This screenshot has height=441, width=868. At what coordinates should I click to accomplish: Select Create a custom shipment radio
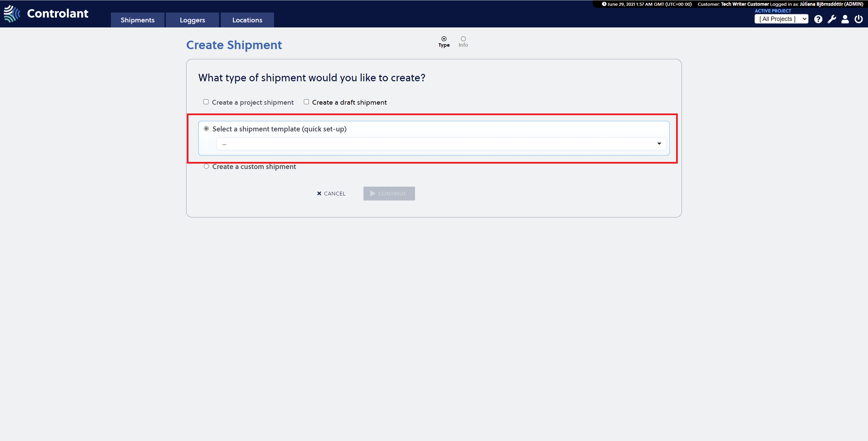(206, 166)
